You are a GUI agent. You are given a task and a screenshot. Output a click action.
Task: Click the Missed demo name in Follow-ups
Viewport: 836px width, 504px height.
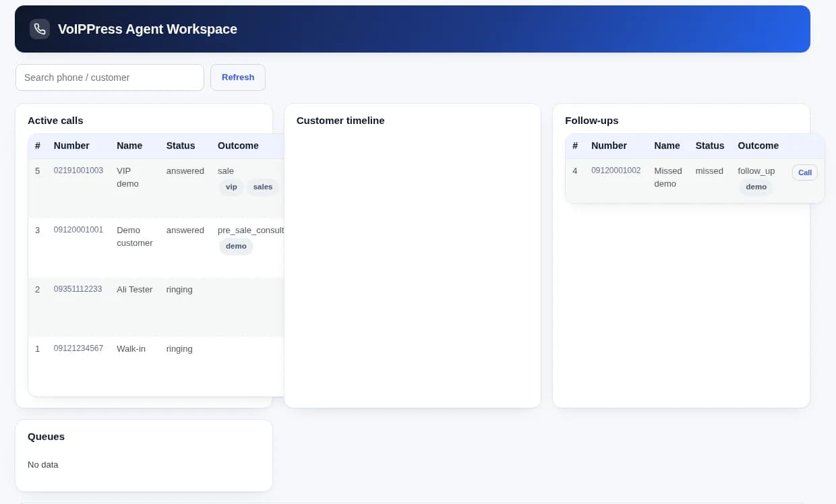[x=668, y=177]
